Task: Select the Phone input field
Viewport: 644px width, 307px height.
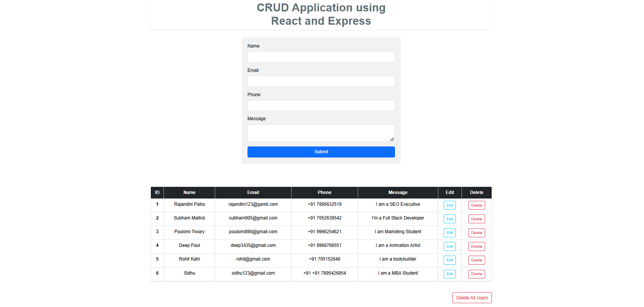Action: tap(321, 106)
